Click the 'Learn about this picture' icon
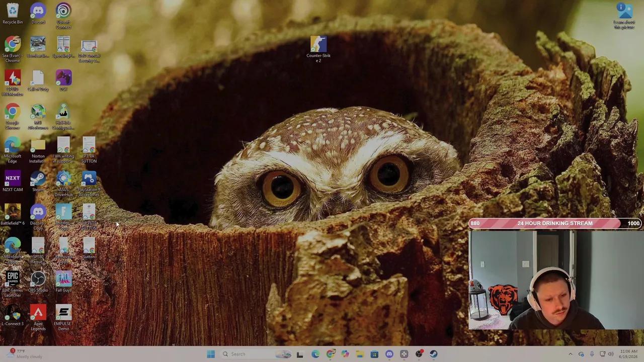The width and height of the screenshot is (644, 362). point(624,16)
